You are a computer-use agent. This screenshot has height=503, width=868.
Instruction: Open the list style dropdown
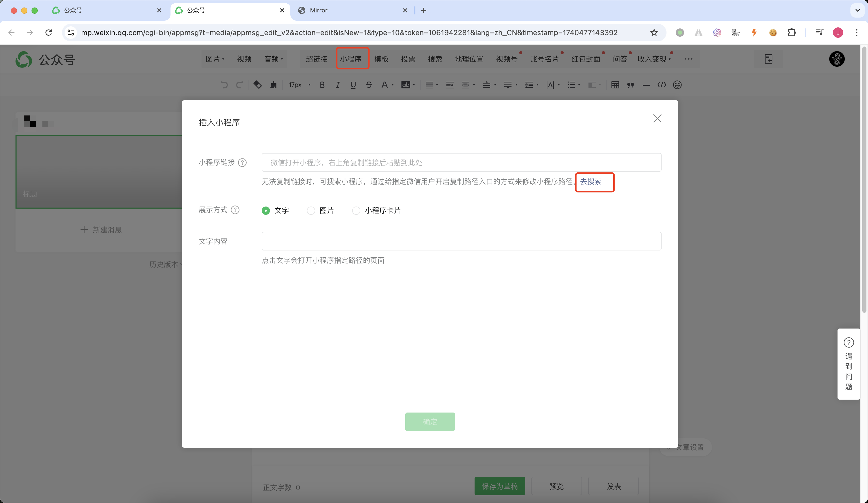574,85
